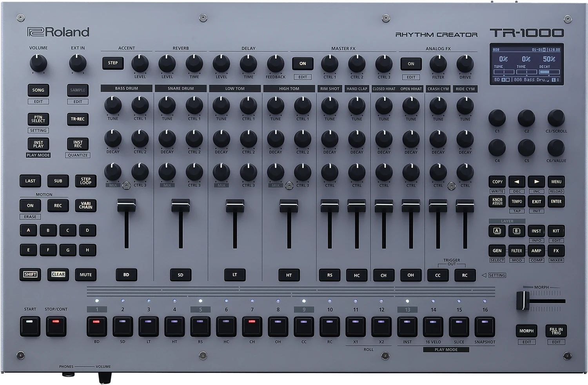Image resolution: width=588 pixels, height=385 pixels.
Task: Click the BASS DRUM level fader
Action: click(126, 205)
